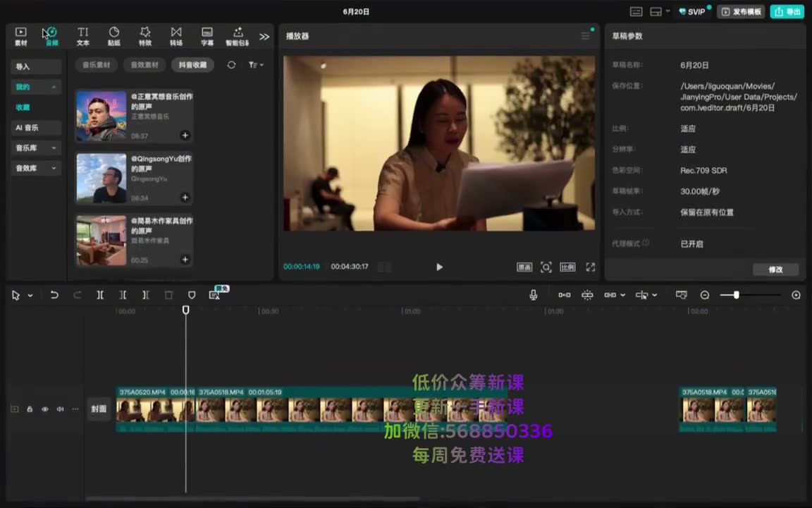The height and width of the screenshot is (508, 812).
Task: Toggle the timeline preview display icon
Action: 682,295
